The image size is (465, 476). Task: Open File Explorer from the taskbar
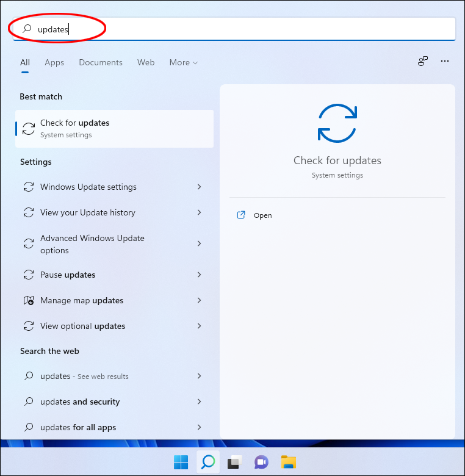pyautogui.click(x=288, y=462)
